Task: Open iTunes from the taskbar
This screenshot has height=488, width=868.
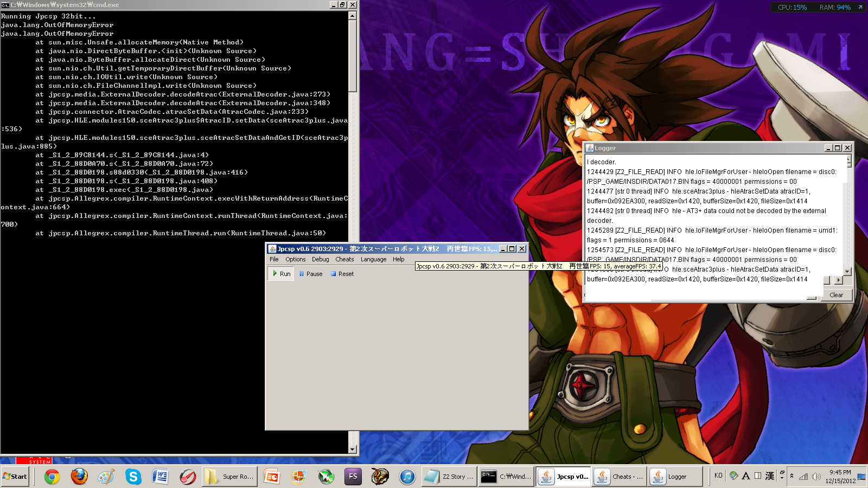Action: click(407, 477)
